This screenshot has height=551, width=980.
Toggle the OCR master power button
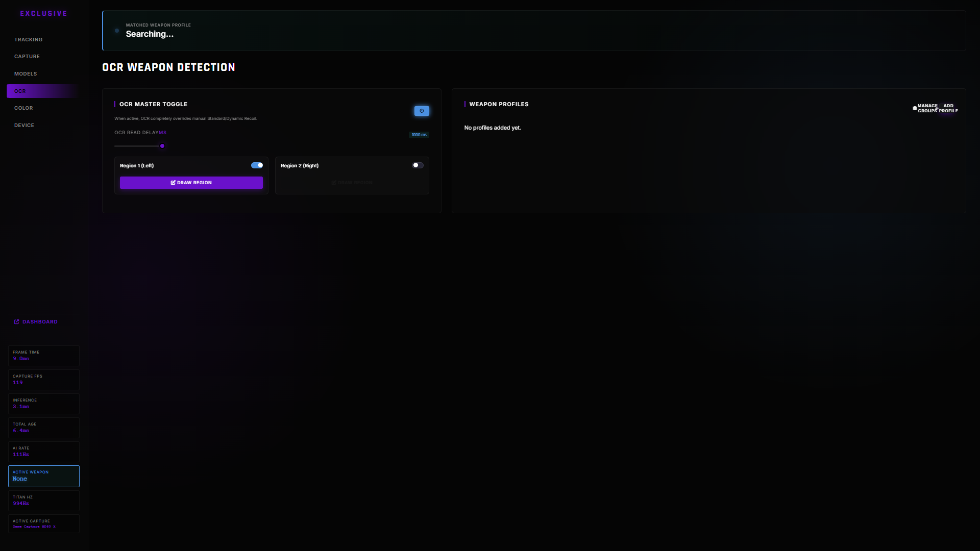tap(422, 111)
